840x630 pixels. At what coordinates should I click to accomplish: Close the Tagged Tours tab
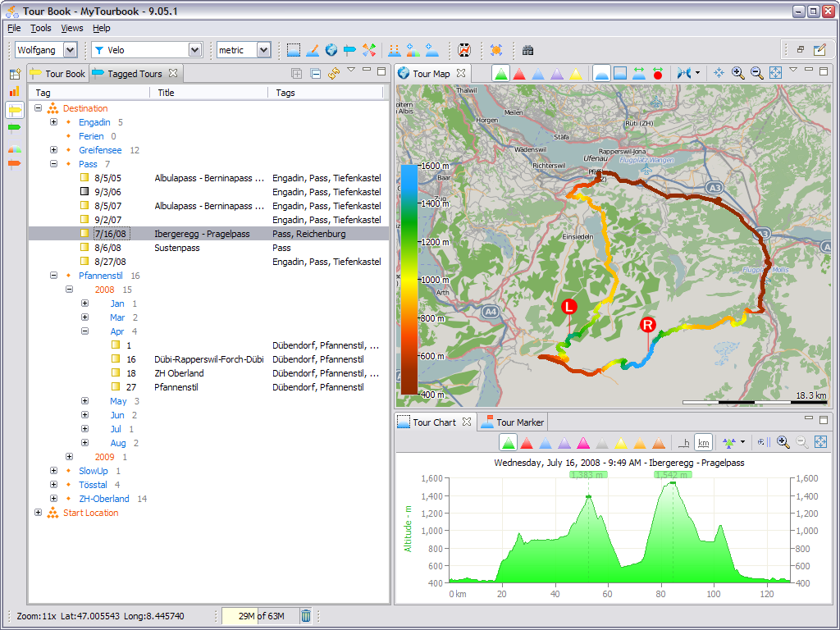click(x=172, y=73)
